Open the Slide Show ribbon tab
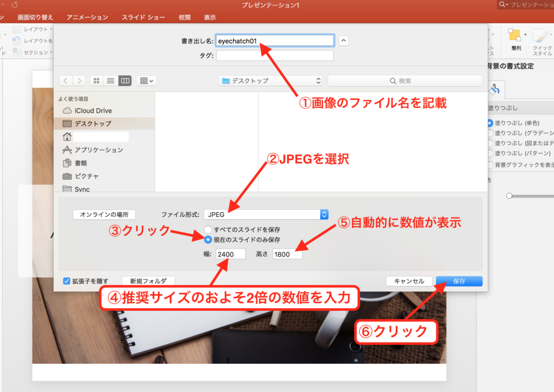 [x=143, y=17]
